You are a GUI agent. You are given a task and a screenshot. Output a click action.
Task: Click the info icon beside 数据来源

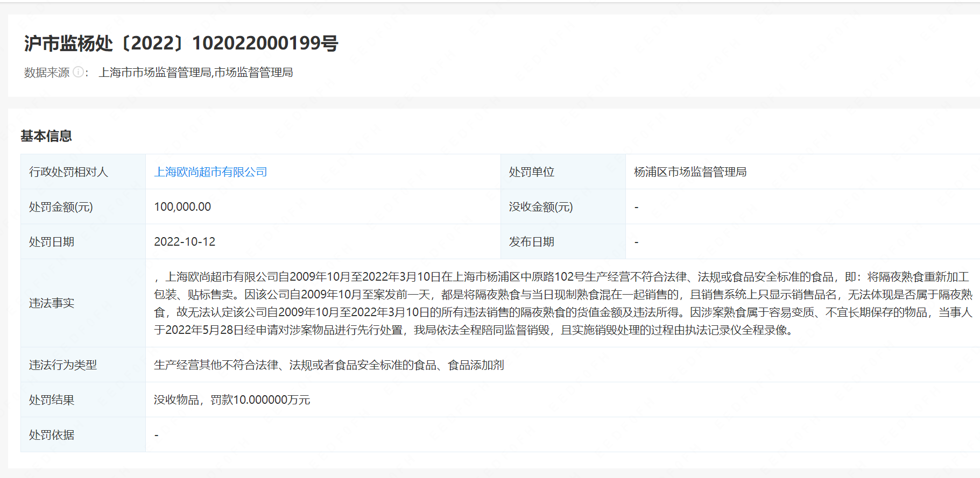pos(78,72)
